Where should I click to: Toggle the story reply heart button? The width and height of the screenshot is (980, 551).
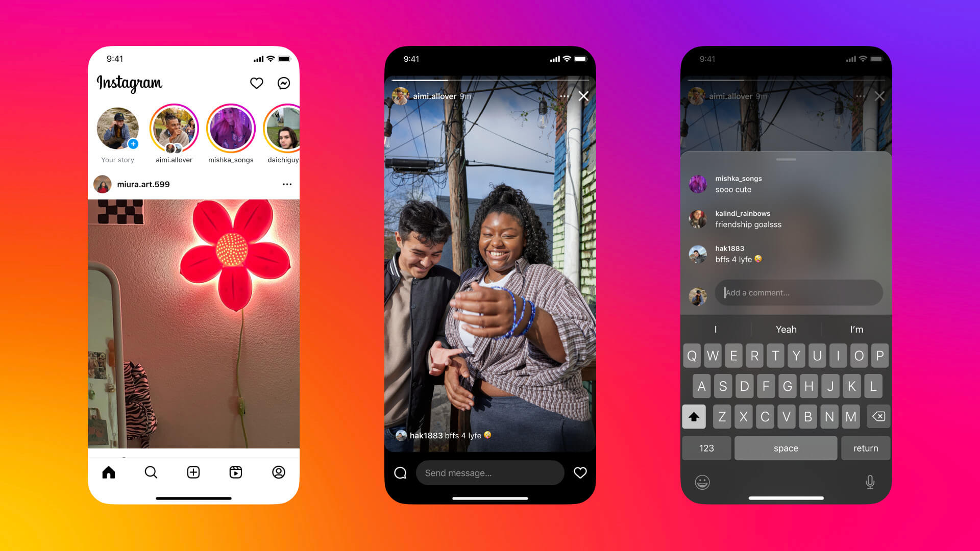coord(578,473)
